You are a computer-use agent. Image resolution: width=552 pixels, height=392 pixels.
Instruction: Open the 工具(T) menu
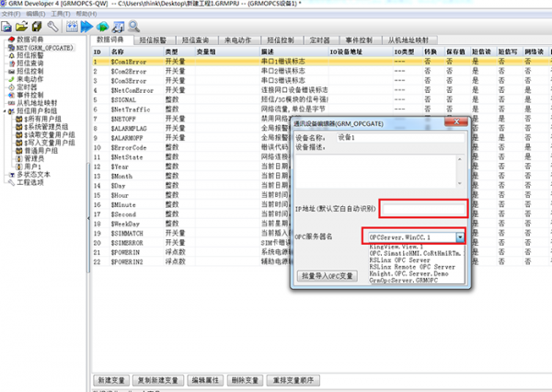click(61, 14)
